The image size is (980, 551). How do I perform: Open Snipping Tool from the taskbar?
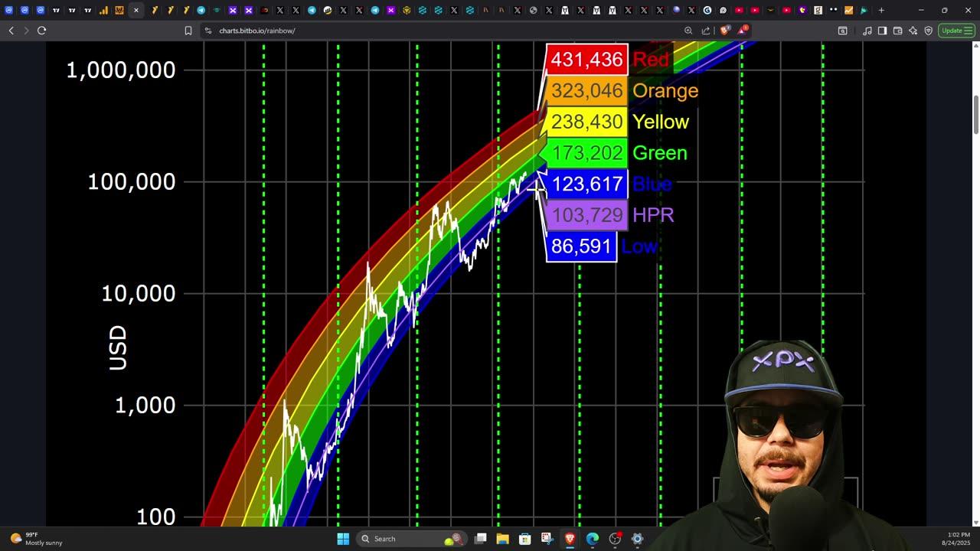pyautogui.click(x=547, y=539)
